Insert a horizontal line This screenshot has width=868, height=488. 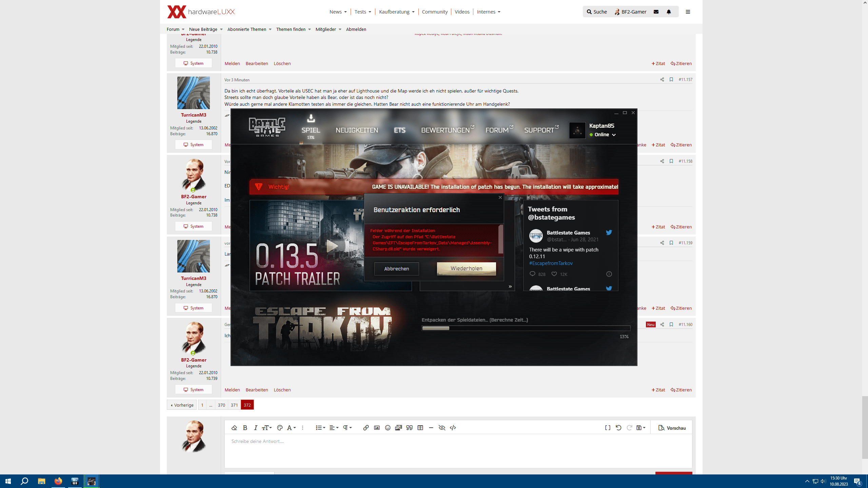pos(431,428)
